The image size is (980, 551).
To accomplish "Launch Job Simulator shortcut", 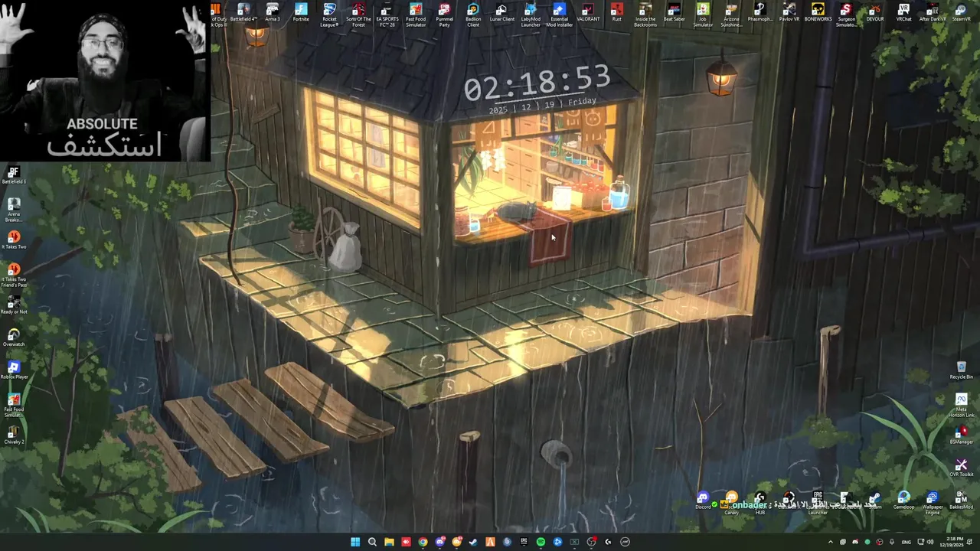I will [x=703, y=15].
